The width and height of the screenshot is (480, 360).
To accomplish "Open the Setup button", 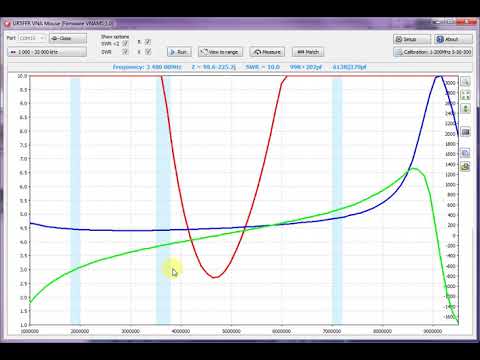I will (412, 39).
